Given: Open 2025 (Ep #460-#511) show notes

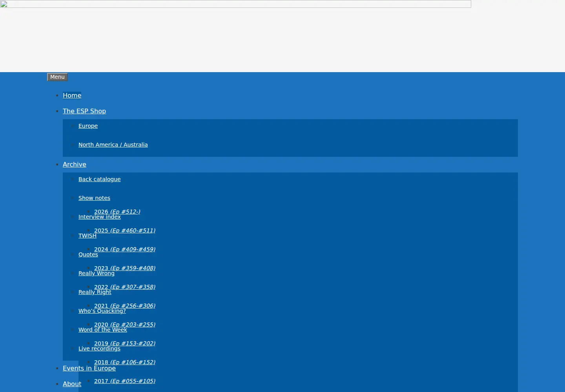Looking at the screenshot, I should 125,230.
